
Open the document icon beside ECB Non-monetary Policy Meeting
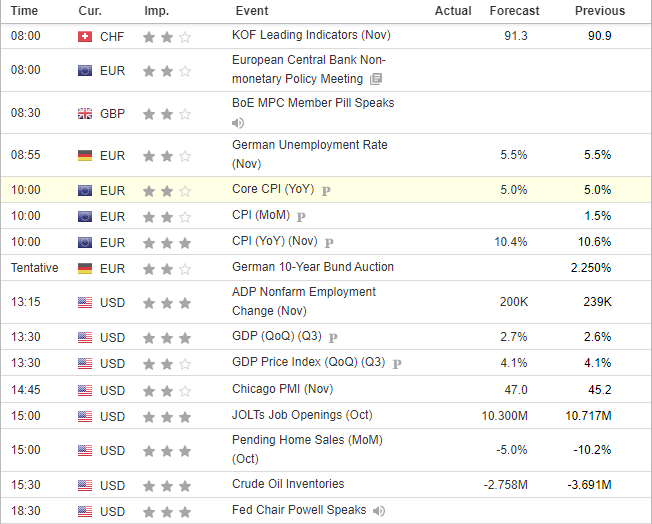click(x=376, y=79)
